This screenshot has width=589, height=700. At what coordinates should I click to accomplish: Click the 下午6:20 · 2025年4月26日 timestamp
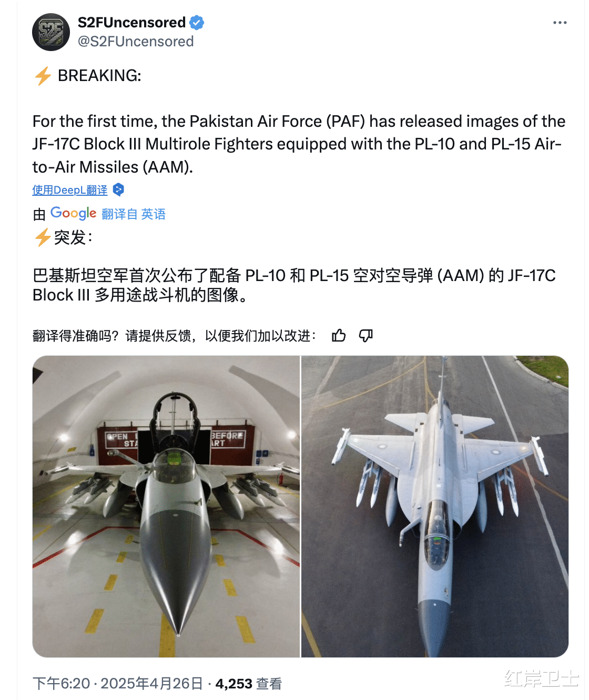point(118,683)
